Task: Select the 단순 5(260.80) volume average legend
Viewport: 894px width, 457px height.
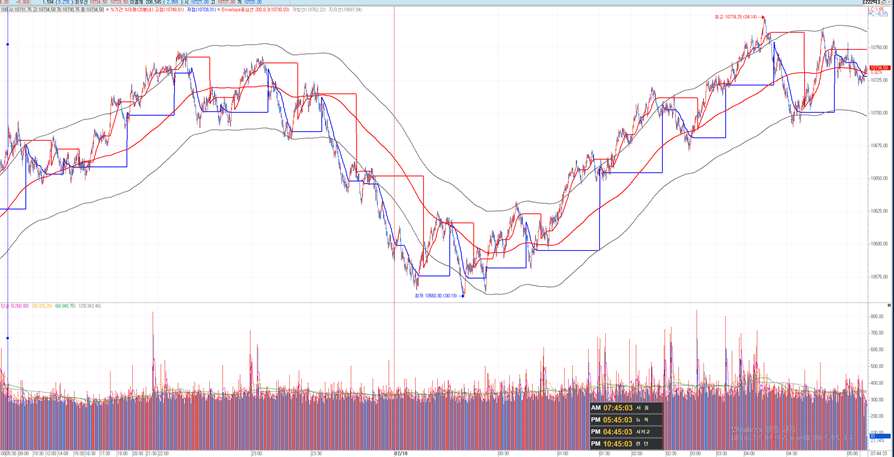Action: pyautogui.click(x=15, y=306)
